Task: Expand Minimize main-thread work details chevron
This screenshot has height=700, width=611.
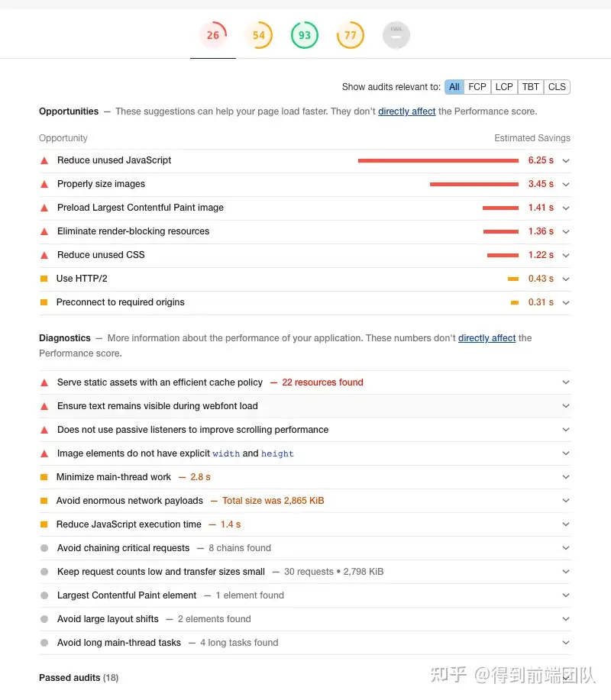Action: pyautogui.click(x=566, y=477)
